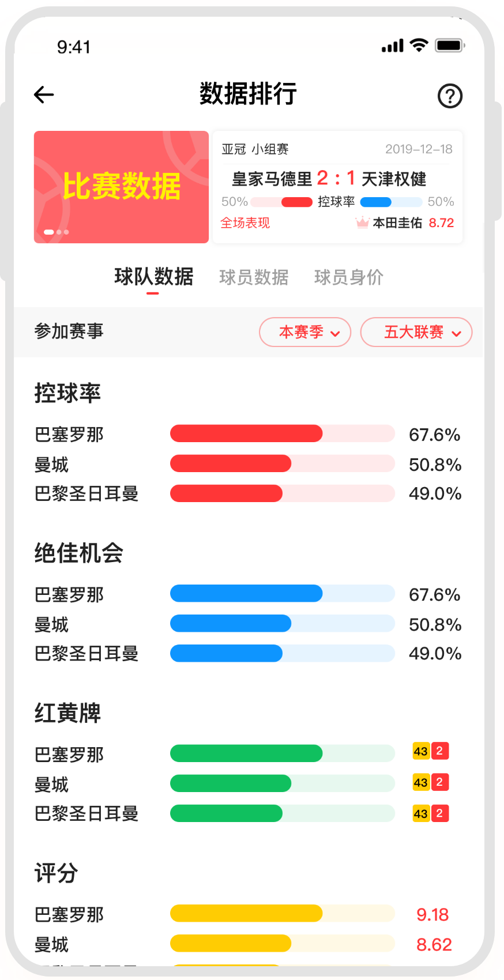Tap the crown icon beside 本田圭佑

click(x=362, y=223)
